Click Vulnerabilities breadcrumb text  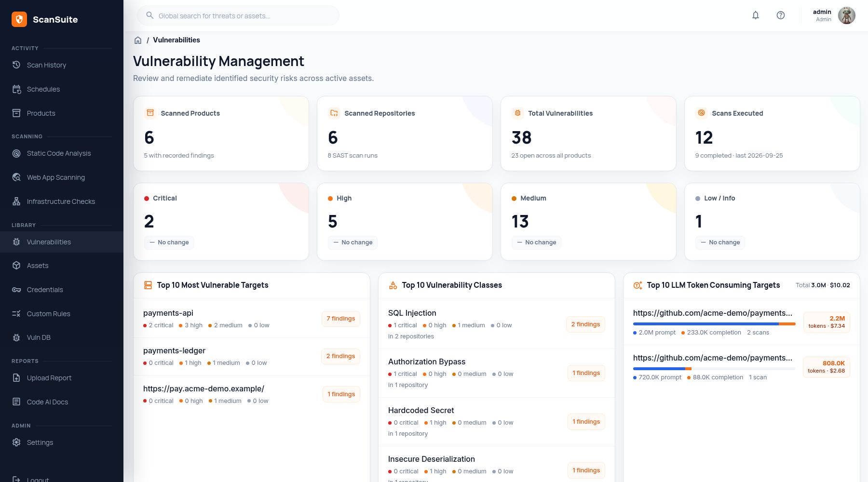pos(176,40)
